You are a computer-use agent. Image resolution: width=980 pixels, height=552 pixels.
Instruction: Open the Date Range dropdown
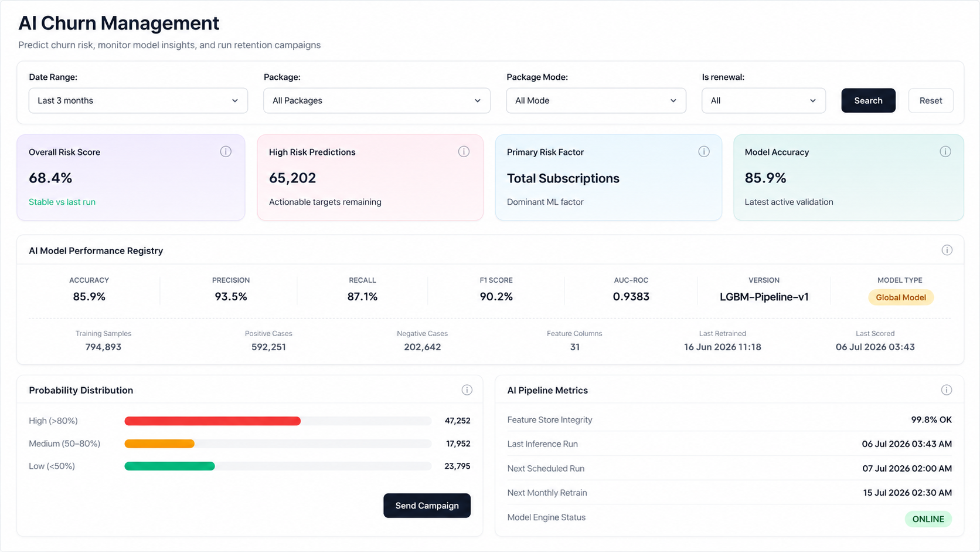click(138, 100)
